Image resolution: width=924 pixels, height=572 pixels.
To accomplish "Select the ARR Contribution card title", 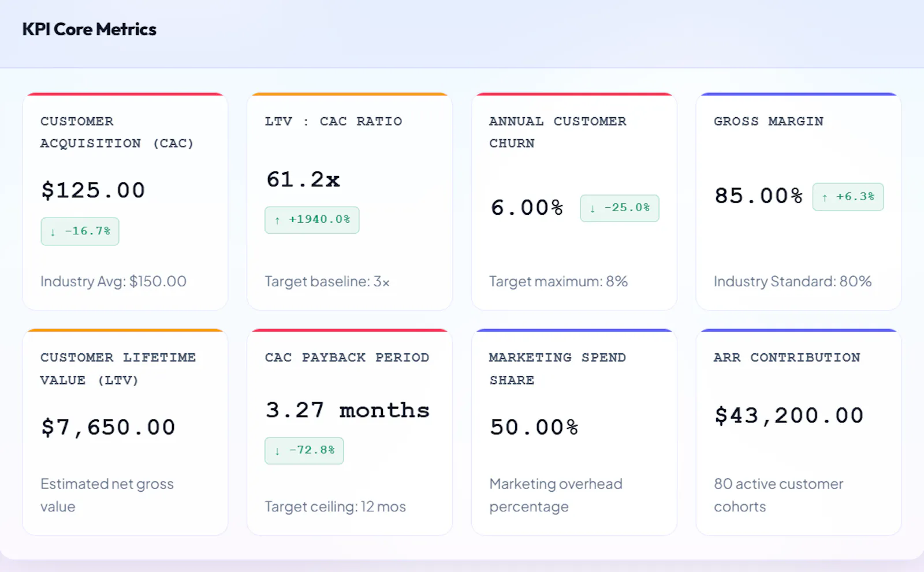I will [x=787, y=357].
